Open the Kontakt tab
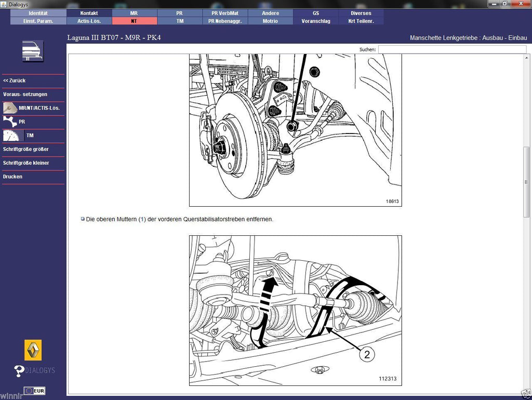The image size is (532, 400). pyautogui.click(x=89, y=13)
